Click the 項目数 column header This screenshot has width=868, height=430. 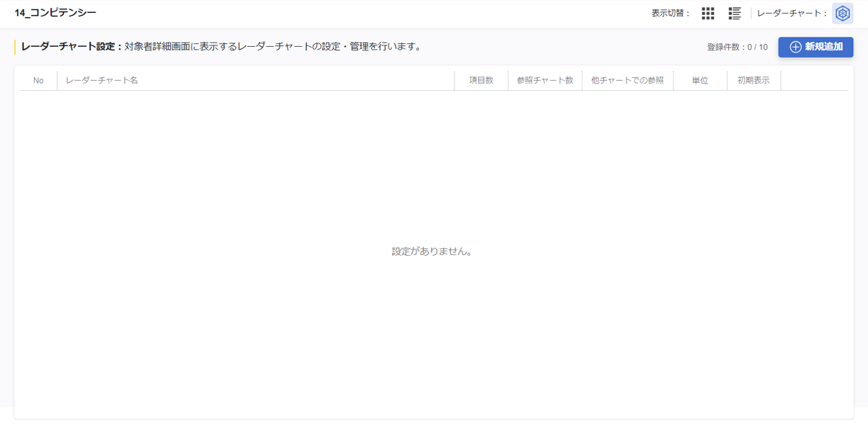[x=481, y=80]
